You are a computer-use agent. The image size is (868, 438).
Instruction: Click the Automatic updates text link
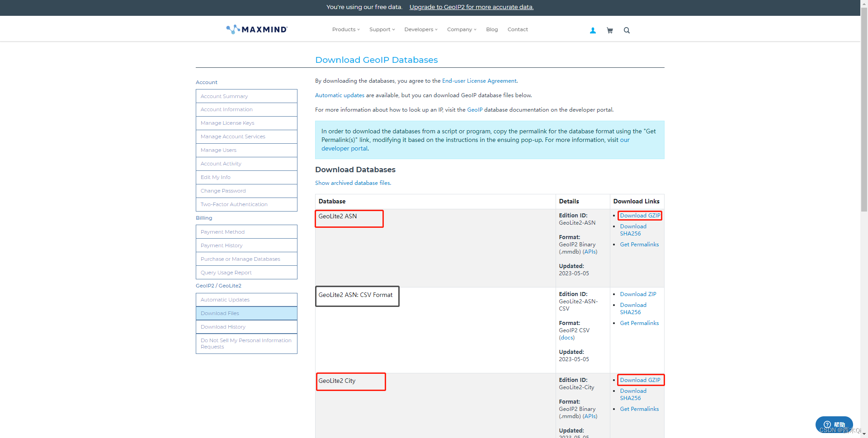pyautogui.click(x=340, y=95)
